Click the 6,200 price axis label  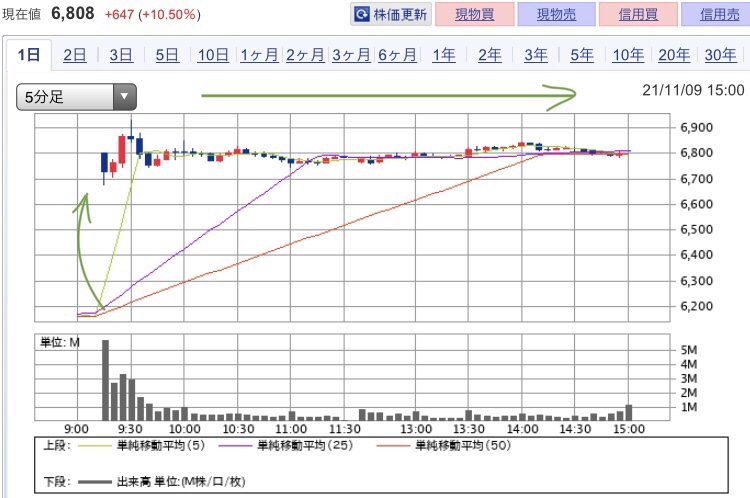(x=696, y=306)
